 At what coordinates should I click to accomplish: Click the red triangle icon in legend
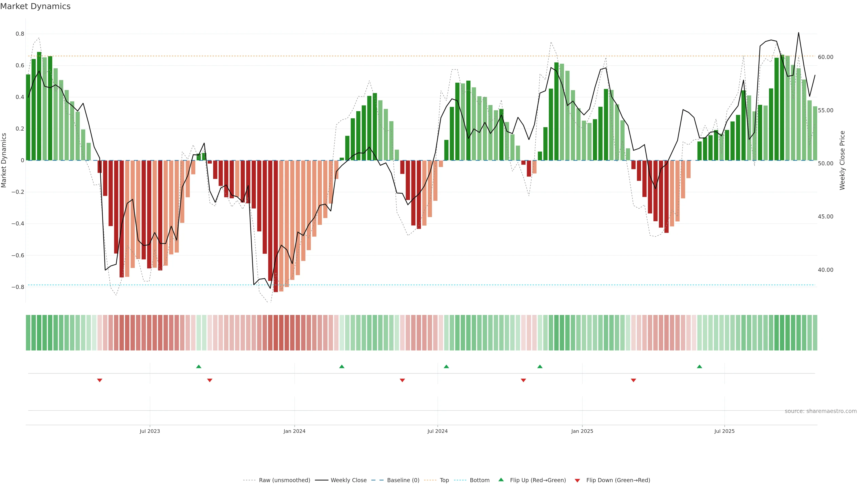(577, 481)
